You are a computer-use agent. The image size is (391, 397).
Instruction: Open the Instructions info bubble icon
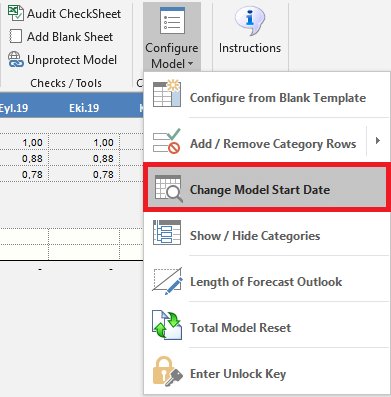click(x=250, y=21)
